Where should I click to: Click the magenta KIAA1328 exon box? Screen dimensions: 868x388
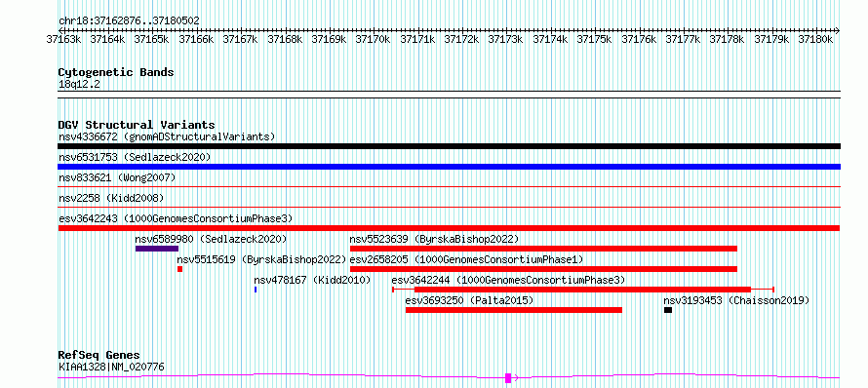click(x=508, y=378)
